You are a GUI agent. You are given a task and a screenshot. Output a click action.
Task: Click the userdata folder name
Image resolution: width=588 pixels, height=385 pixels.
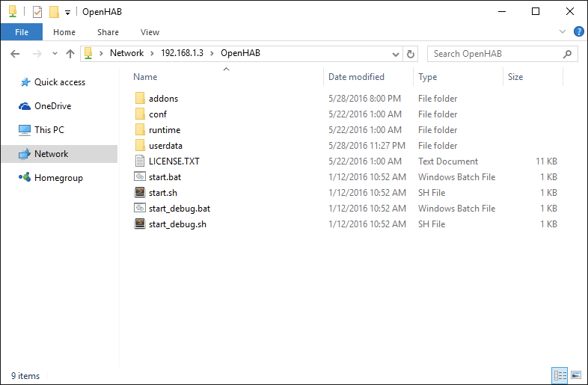pos(166,146)
